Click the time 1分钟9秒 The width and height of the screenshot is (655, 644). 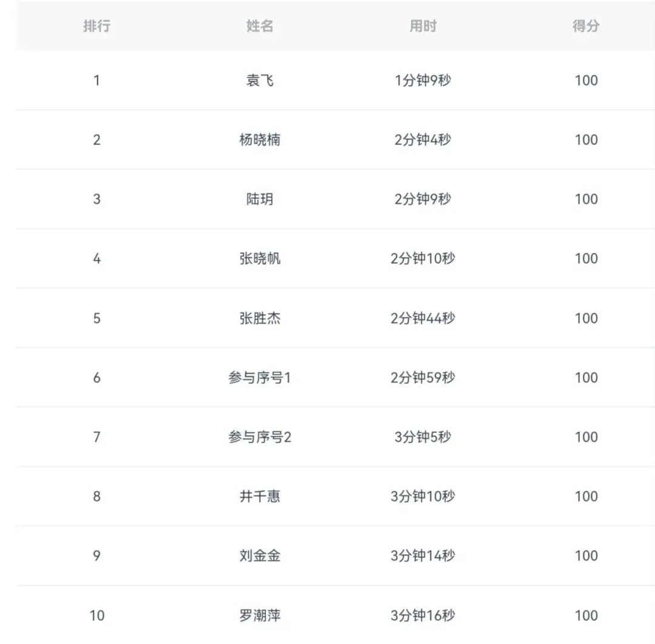423,80
